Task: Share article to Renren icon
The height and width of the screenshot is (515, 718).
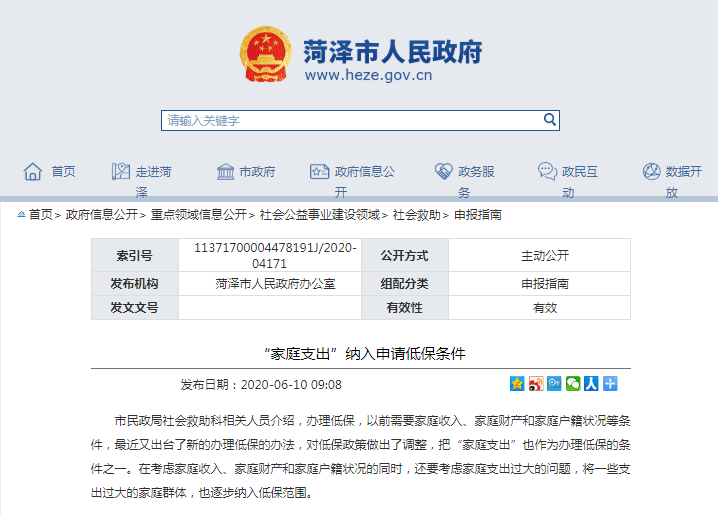Action: pyautogui.click(x=591, y=384)
